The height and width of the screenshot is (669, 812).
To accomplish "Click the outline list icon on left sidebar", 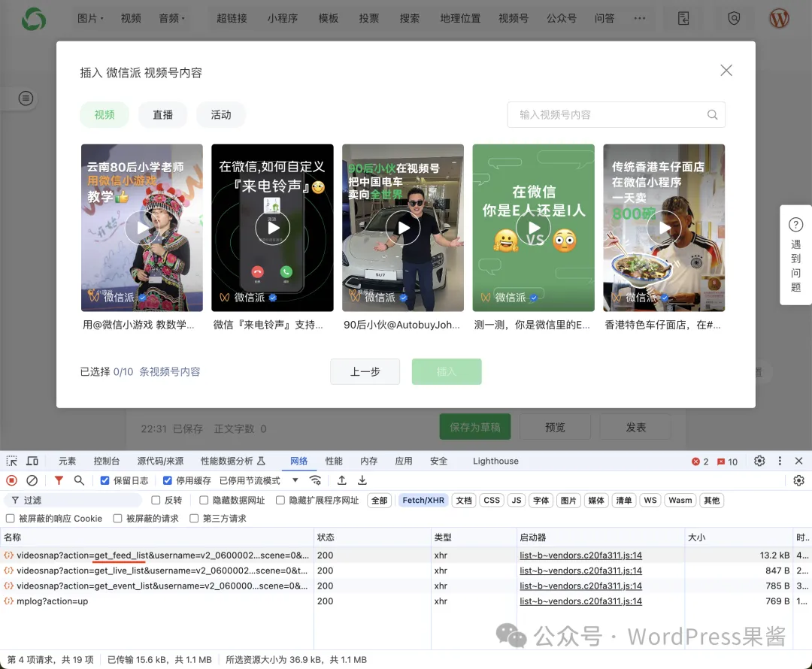I will (x=26, y=98).
